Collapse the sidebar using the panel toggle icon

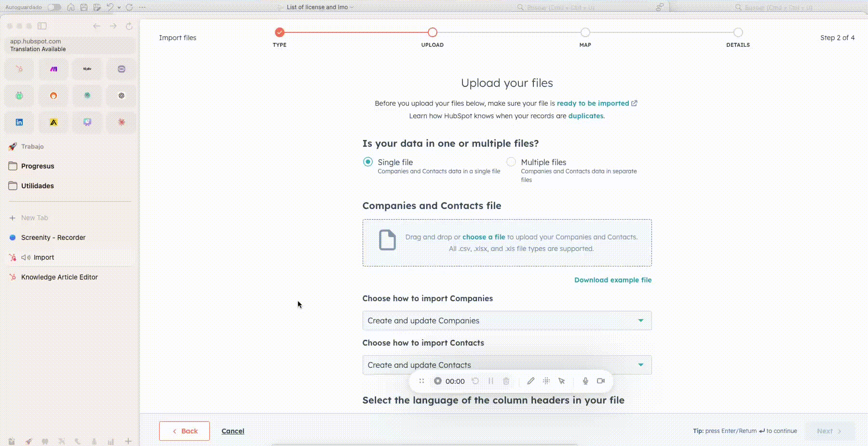pyautogui.click(x=42, y=26)
